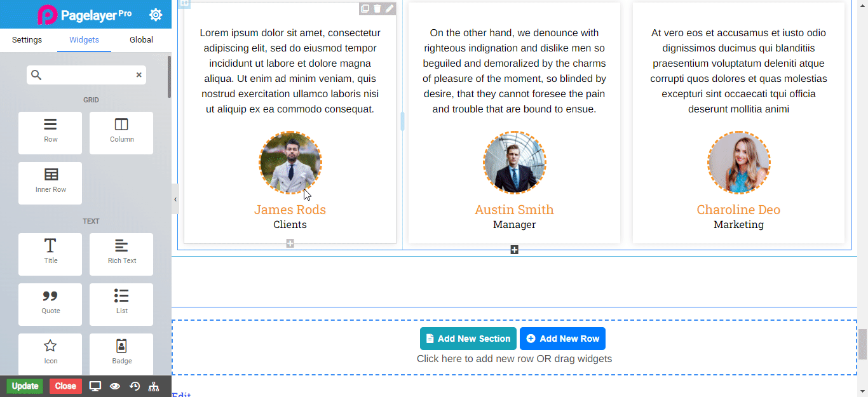Click the page's vertical scrollbar thumb

(x=862, y=344)
